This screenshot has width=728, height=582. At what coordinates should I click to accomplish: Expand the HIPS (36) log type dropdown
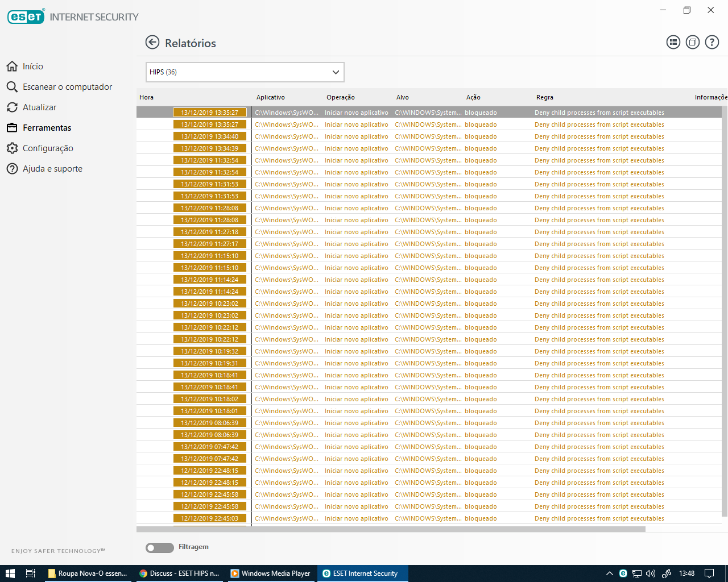[x=245, y=72]
